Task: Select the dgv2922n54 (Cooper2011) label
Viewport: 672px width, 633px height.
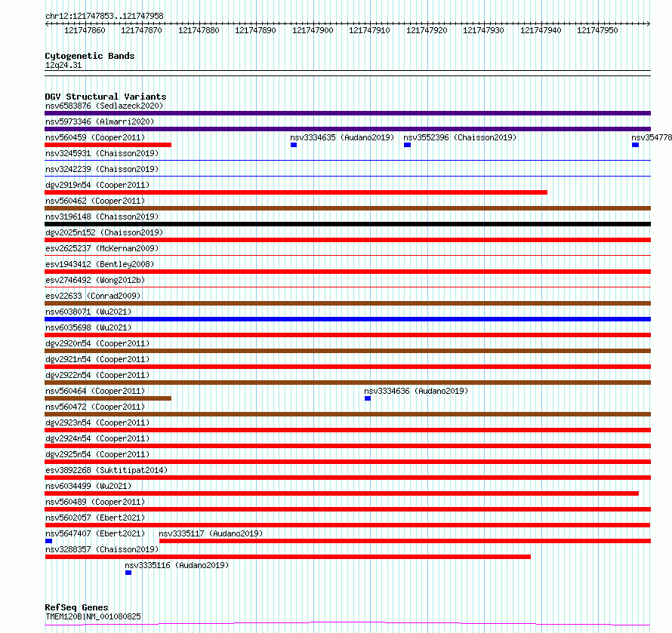Action: coord(97,375)
